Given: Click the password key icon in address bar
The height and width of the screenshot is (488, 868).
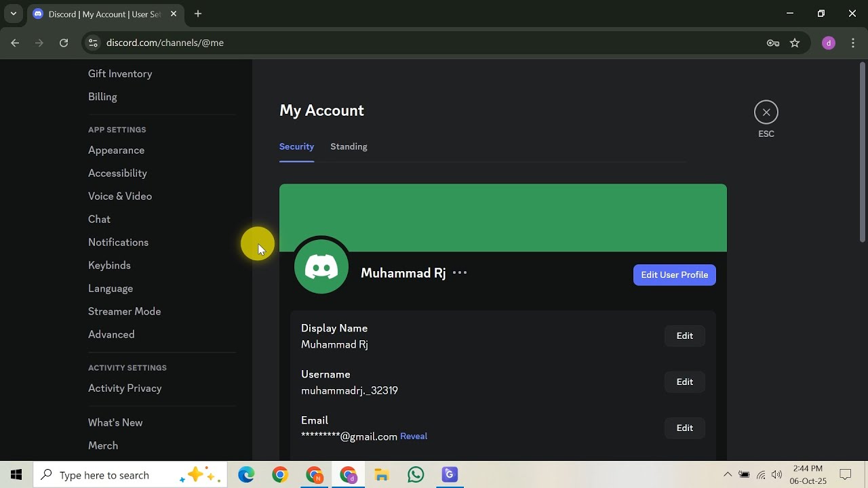Looking at the screenshot, I should pos(773,43).
